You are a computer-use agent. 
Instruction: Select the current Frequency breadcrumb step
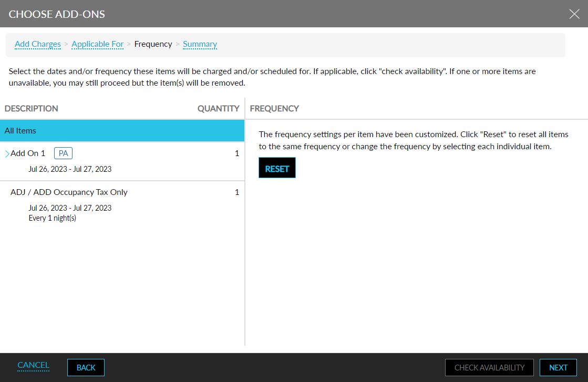click(153, 44)
